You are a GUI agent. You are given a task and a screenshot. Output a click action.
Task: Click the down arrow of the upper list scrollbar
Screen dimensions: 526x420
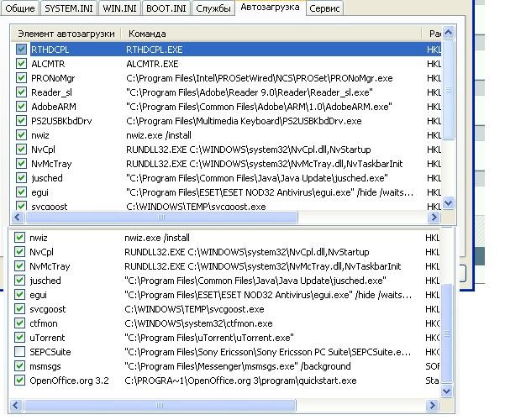tap(449, 203)
